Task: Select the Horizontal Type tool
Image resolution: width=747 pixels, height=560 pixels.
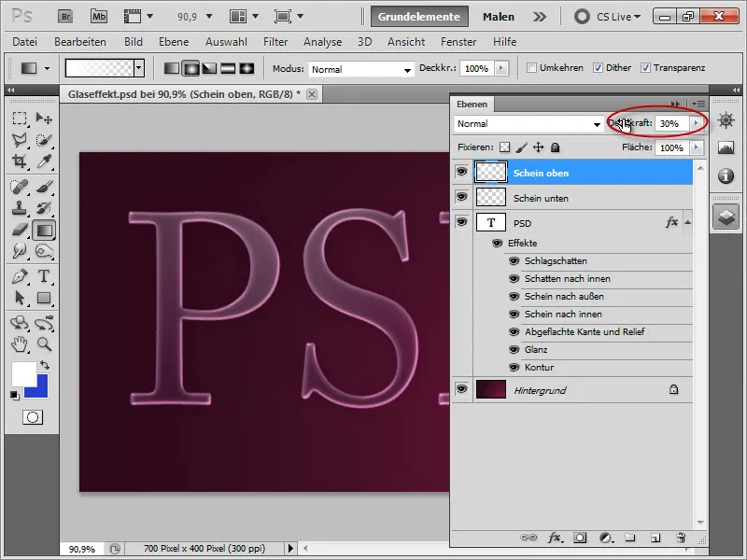Action: click(44, 276)
